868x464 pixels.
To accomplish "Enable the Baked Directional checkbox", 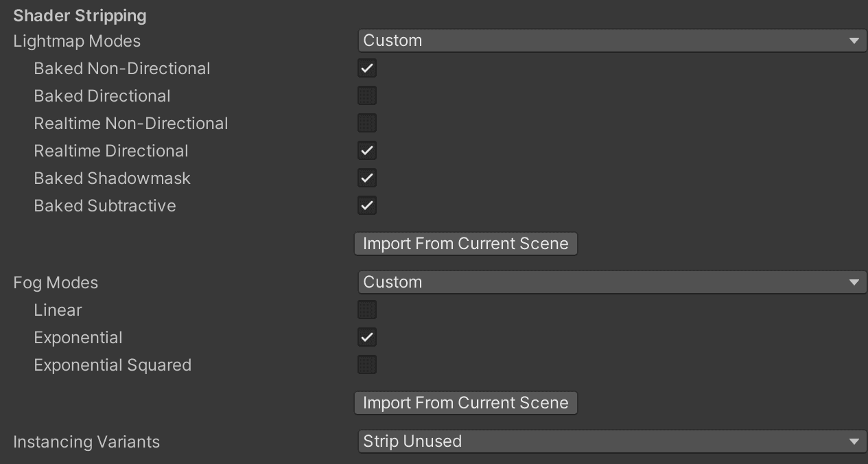I will click(x=366, y=95).
